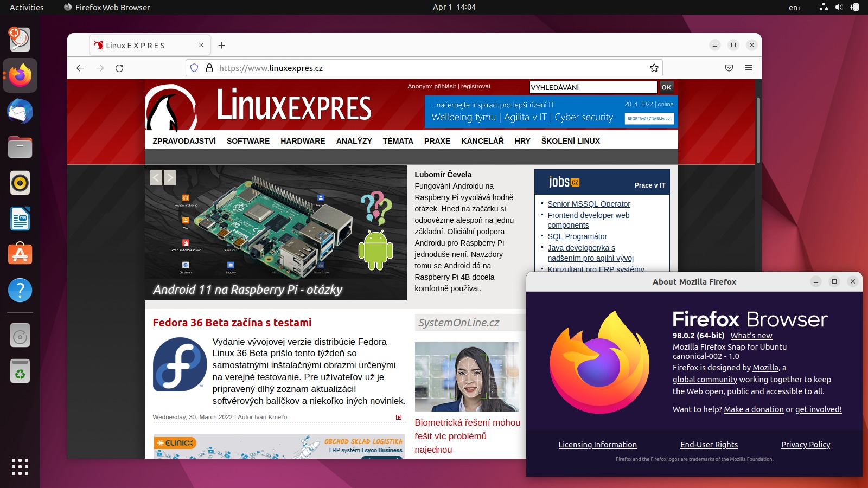Open the HRY menu item

[x=522, y=141]
